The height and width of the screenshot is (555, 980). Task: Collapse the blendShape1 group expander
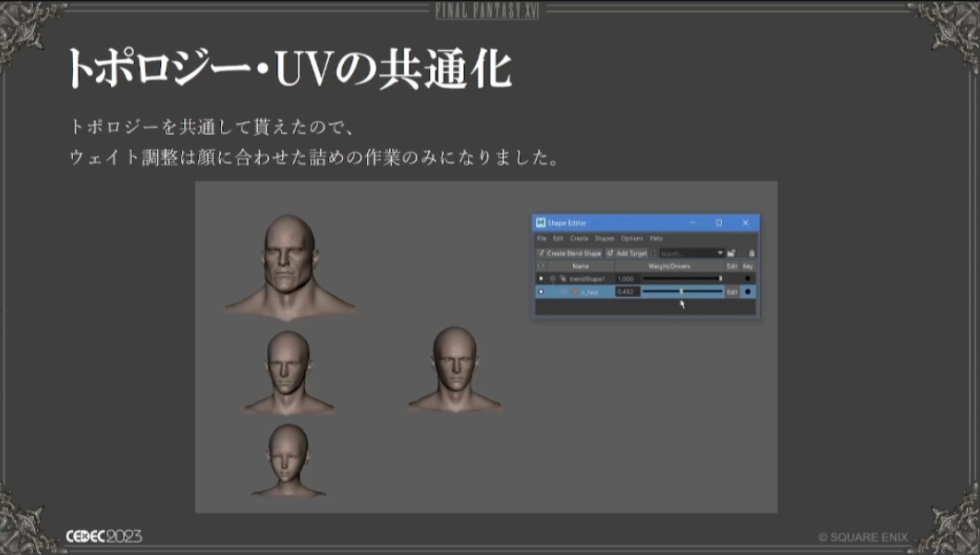pos(553,278)
